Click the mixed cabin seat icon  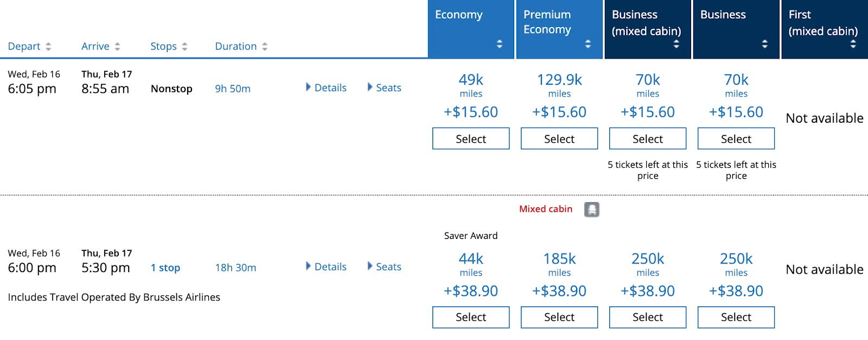tap(591, 210)
